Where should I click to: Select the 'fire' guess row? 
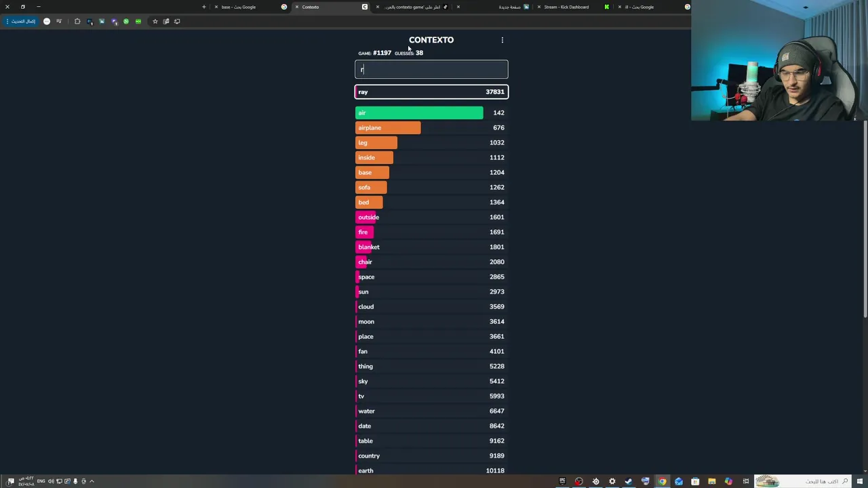(x=431, y=232)
